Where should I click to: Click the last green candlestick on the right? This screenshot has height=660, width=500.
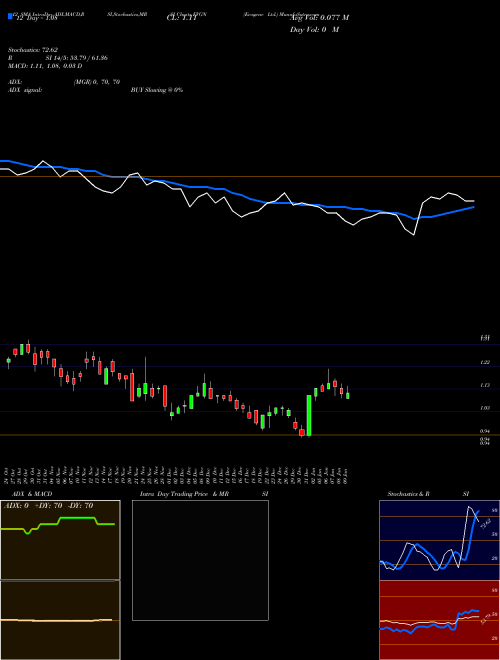(x=348, y=394)
